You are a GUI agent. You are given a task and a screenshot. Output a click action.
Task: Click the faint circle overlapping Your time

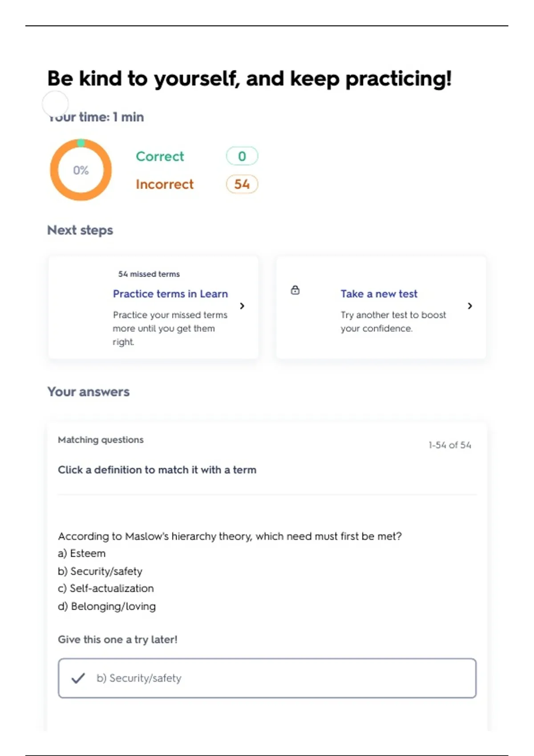pos(55,104)
